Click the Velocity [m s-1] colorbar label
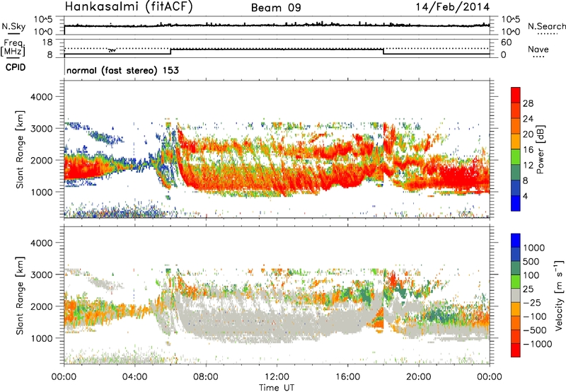This screenshot has width=566, height=392. [559, 295]
